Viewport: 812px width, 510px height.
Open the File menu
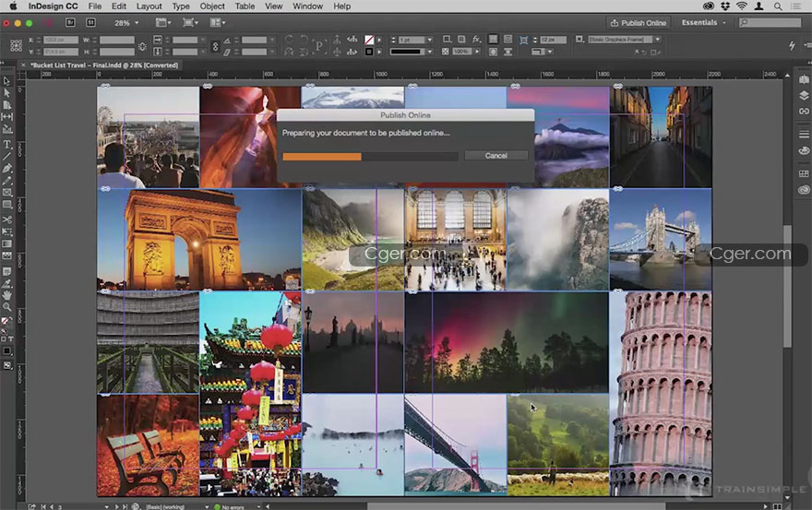95,6
